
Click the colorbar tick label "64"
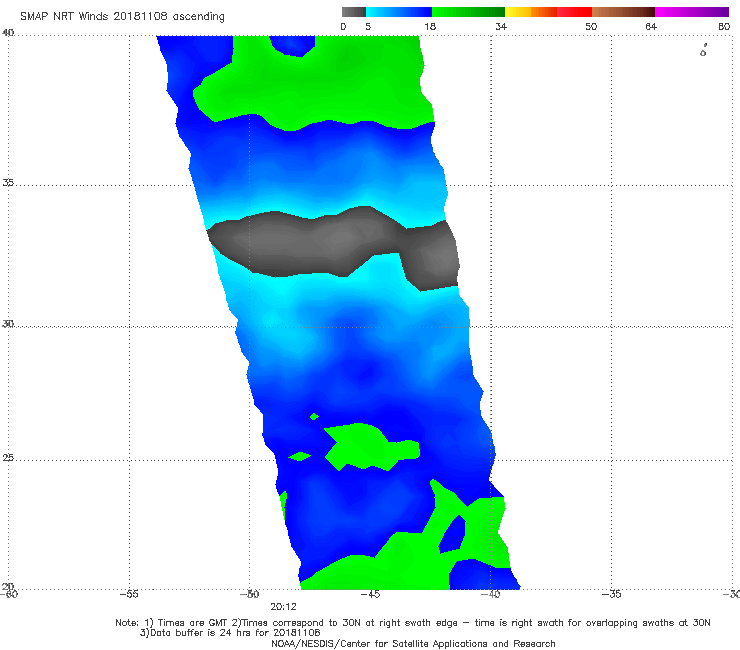point(651,26)
